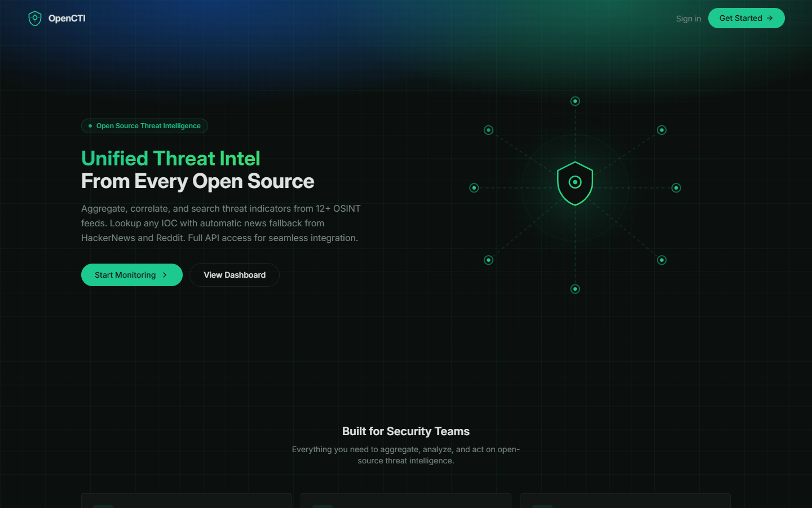Click the first feature card icon at the bottom
The height and width of the screenshot is (508, 812).
click(104, 506)
